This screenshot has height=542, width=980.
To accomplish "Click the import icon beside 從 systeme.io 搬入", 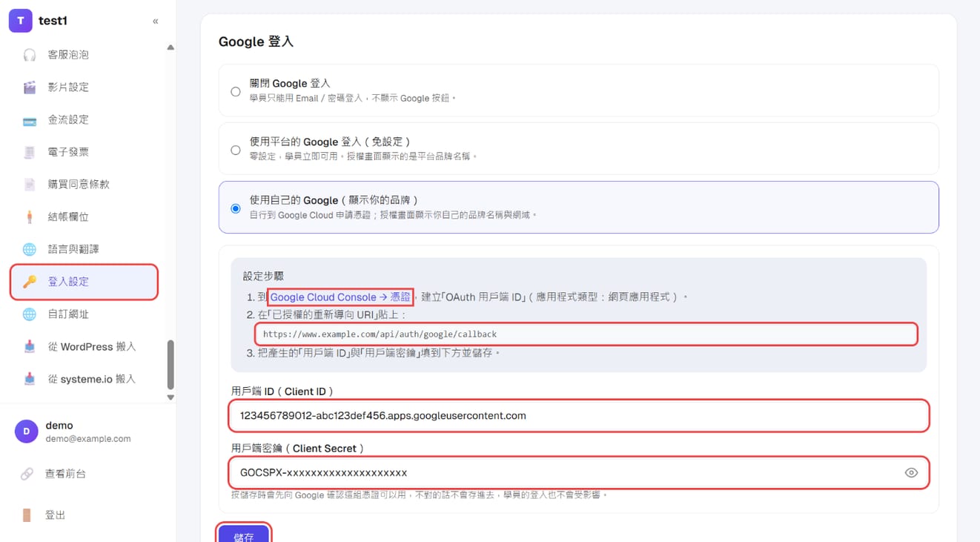I will point(30,379).
